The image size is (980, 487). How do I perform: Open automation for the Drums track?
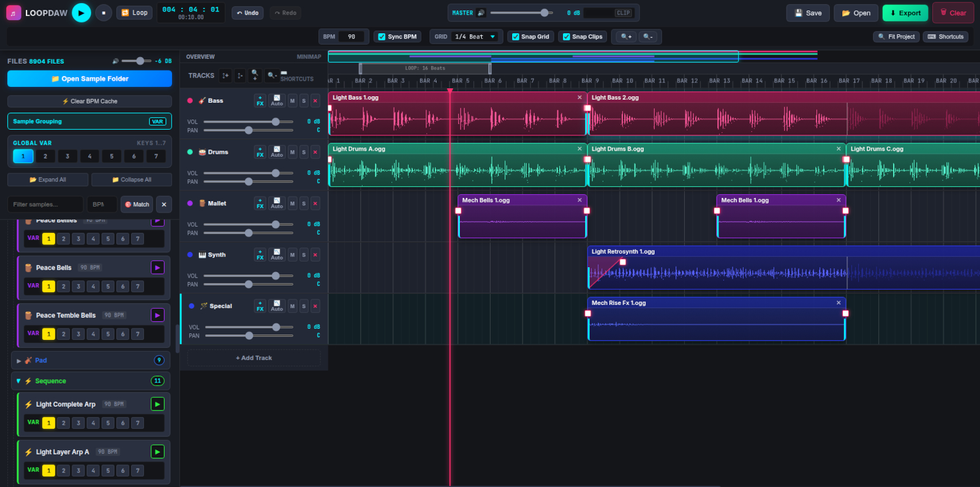[x=277, y=153]
